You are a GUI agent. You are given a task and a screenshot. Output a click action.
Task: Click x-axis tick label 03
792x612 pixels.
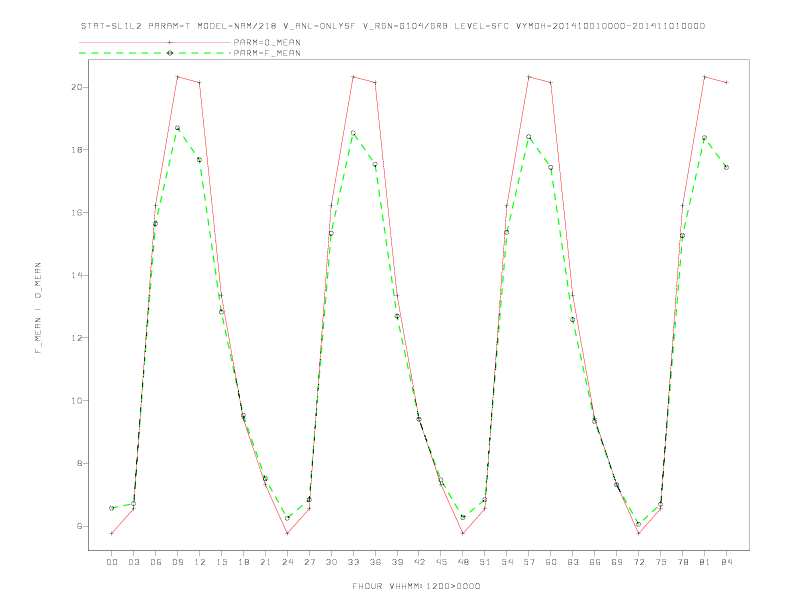coord(133,562)
